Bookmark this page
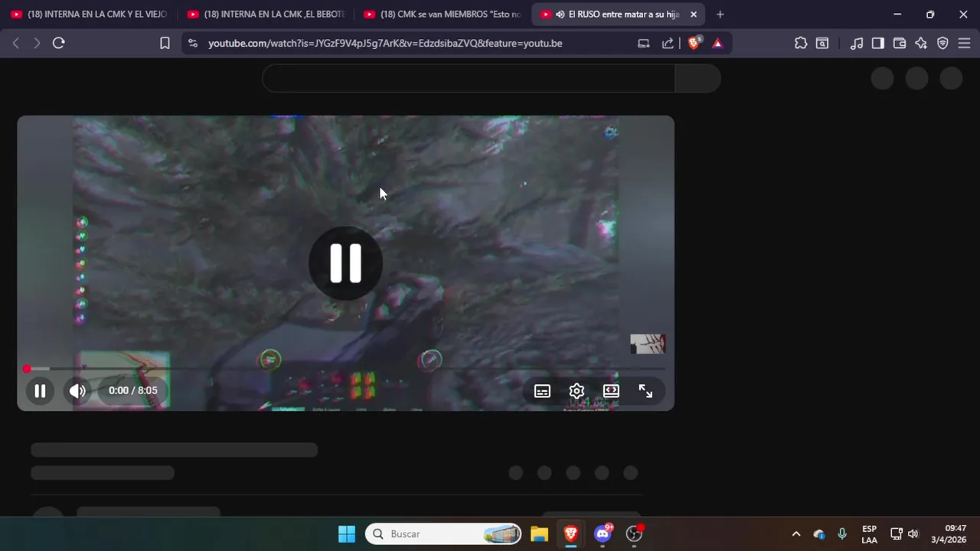 pos(165,43)
